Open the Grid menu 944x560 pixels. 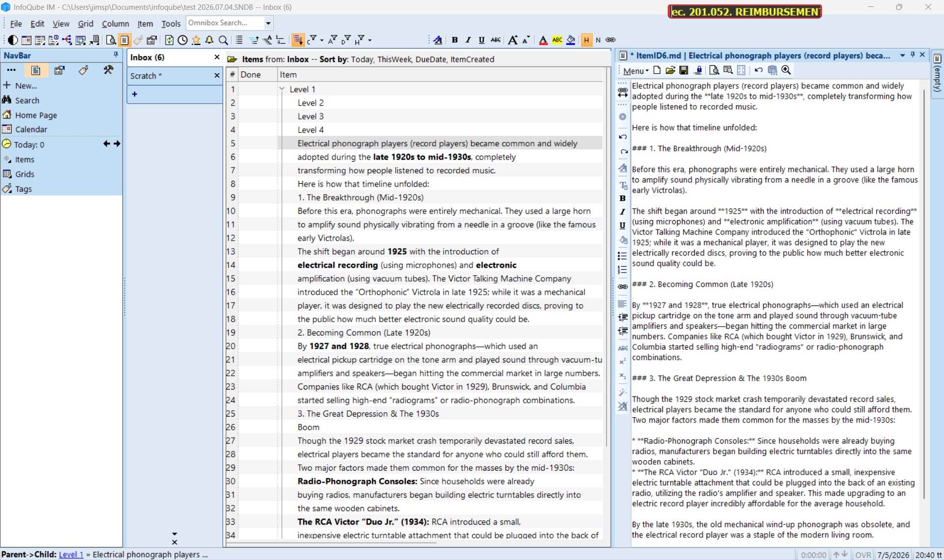85,24
